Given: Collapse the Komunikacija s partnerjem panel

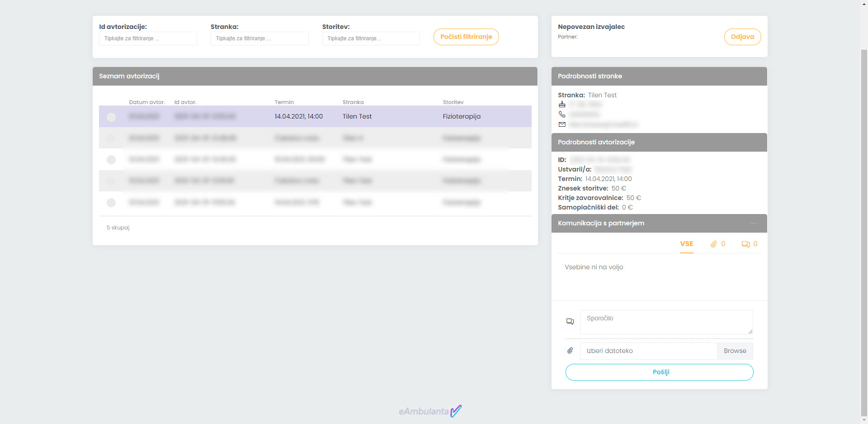Looking at the screenshot, I should (753, 223).
